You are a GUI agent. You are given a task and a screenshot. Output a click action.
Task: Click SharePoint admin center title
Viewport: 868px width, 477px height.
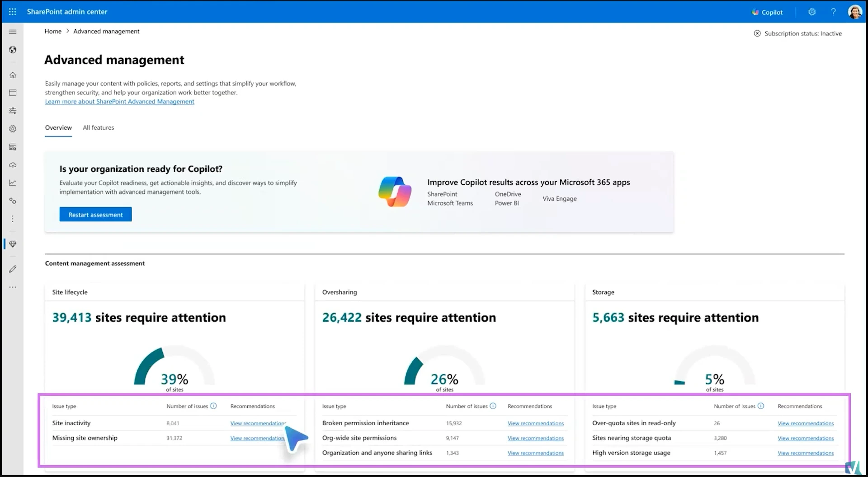pos(67,12)
